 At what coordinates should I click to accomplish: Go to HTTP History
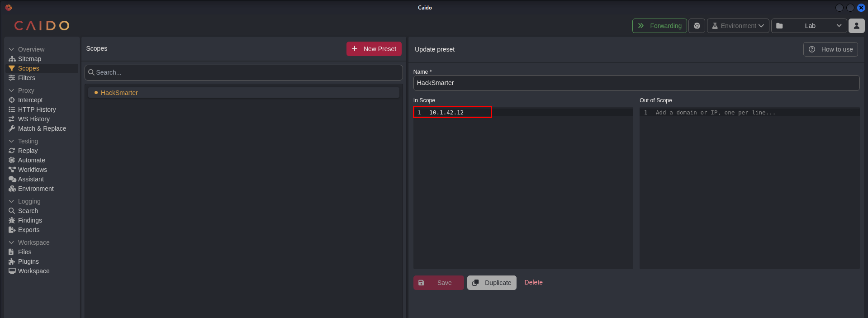[37, 109]
